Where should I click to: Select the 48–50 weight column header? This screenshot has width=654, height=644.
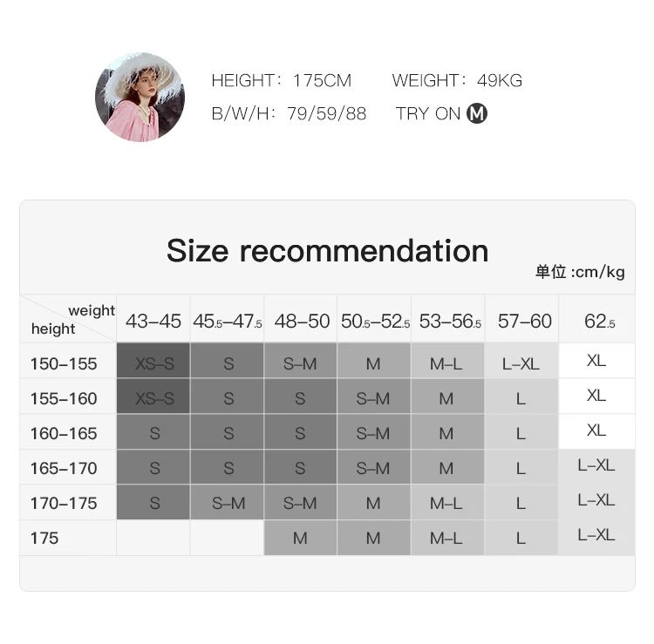click(302, 321)
